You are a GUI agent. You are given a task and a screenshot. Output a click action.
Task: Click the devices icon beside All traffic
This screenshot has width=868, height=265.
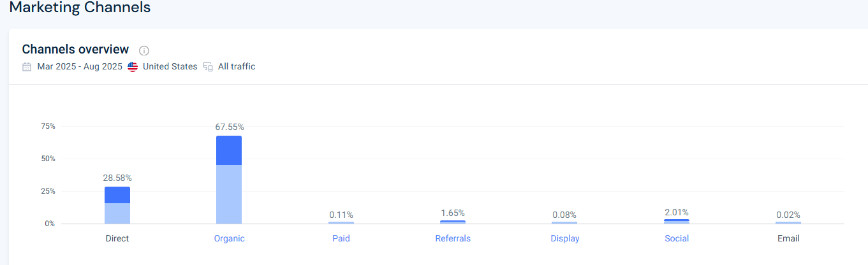click(x=208, y=67)
